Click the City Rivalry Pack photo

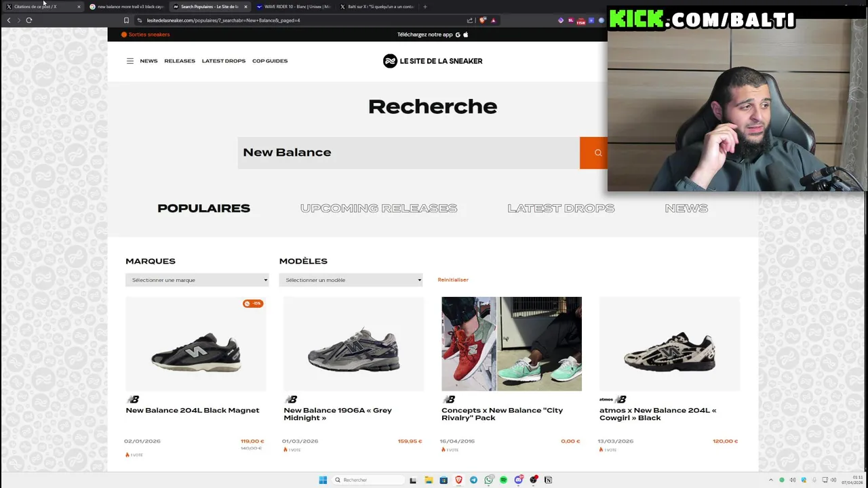511,344
